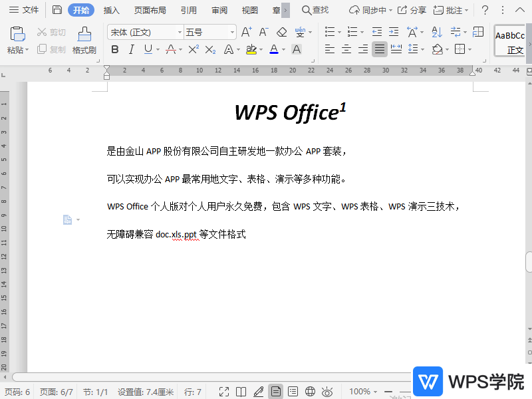Viewport: 532px width, 399px height.
Task: Toggle italic formatting
Action: click(x=131, y=49)
